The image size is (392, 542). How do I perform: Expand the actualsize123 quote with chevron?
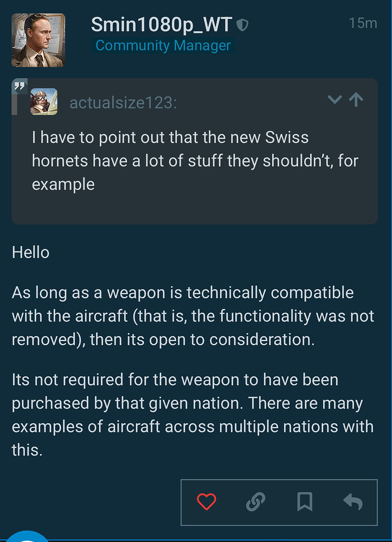point(335,100)
